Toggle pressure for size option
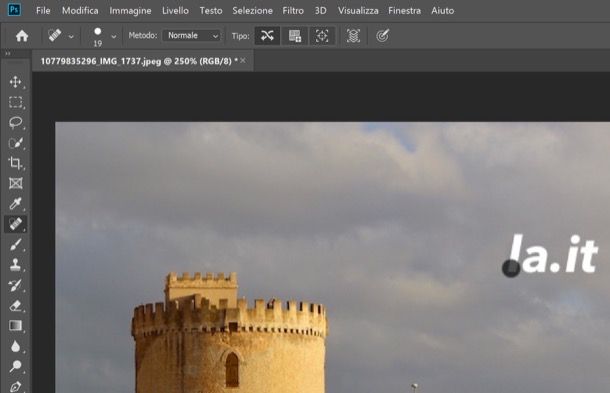The width and height of the screenshot is (610, 393). click(382, 36)
